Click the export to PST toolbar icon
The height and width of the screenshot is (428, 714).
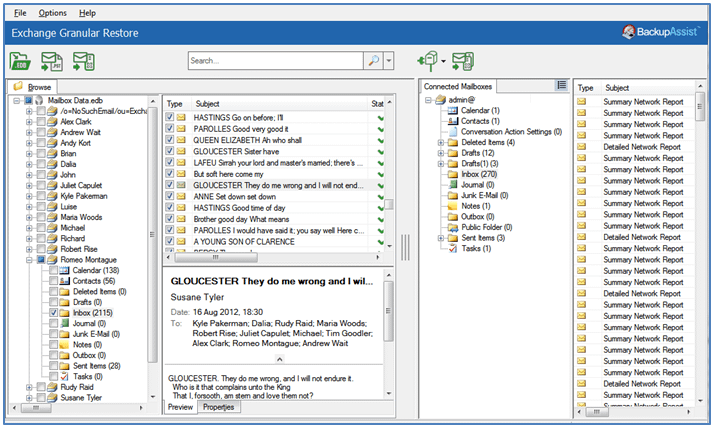point(52,61)
